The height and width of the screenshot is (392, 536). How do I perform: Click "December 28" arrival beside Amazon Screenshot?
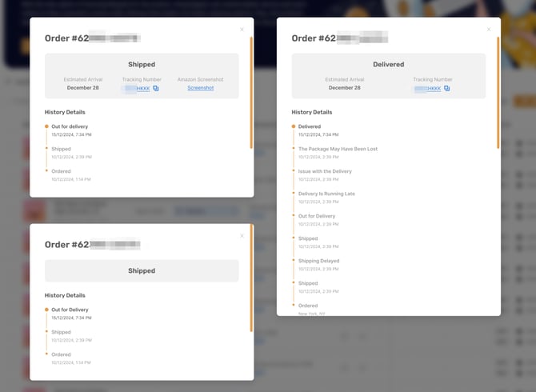[x=82, y=88]
